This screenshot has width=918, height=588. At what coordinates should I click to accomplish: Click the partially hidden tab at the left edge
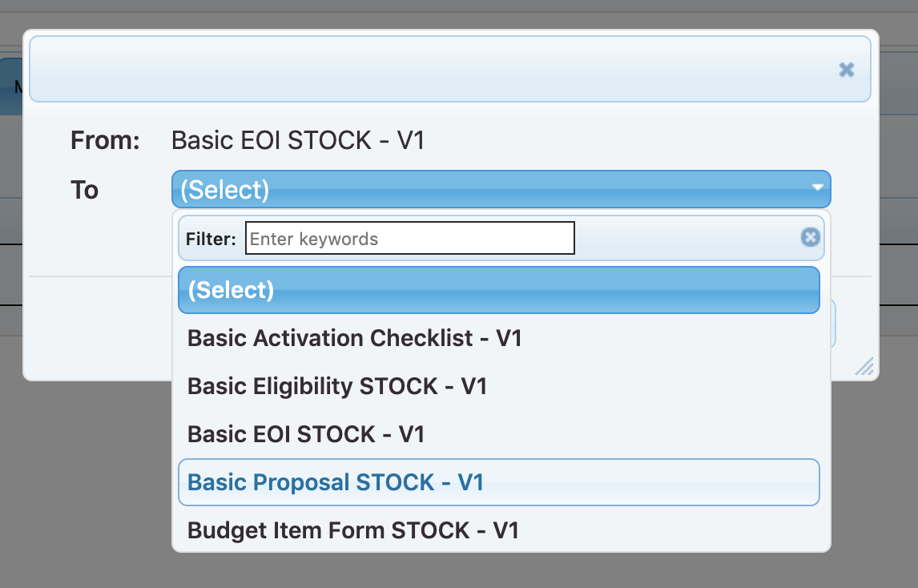coord(11,87)
